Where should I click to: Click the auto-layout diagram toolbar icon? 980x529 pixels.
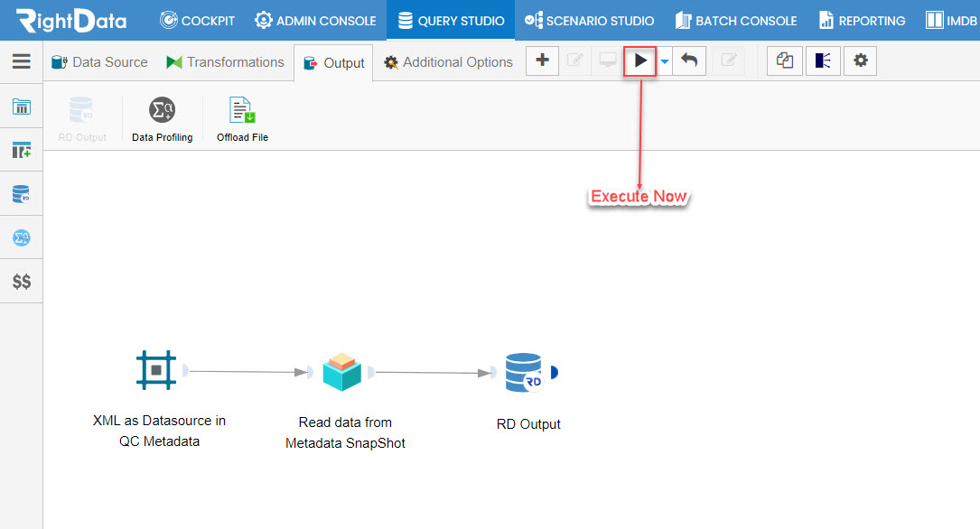click(x=823, y=60)
